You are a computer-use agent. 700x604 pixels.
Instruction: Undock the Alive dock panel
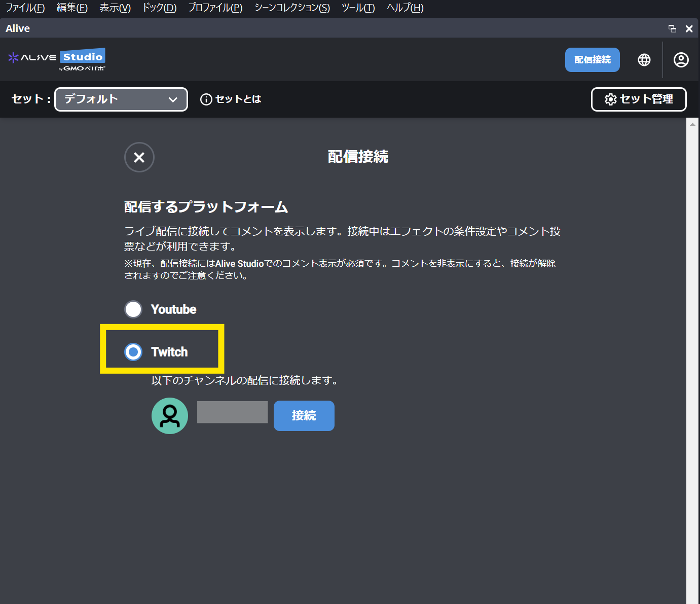pyautogui.click(x=672, y=29)
